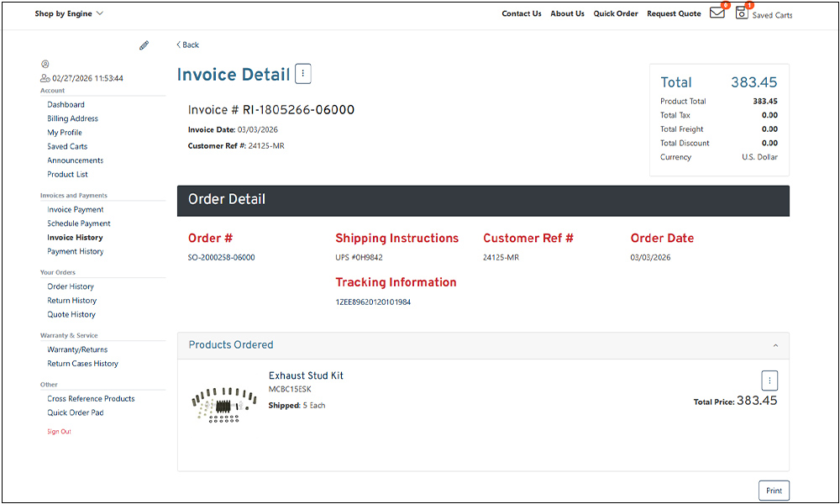Click Request Quote in the header
840x504 pixels.
tap(674, 13)
